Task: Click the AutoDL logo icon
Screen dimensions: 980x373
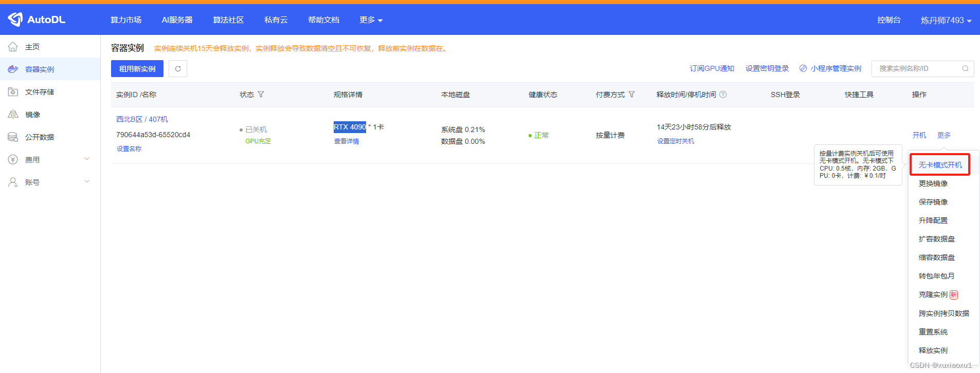Action: pyautogui.click(x=15, y=20)
